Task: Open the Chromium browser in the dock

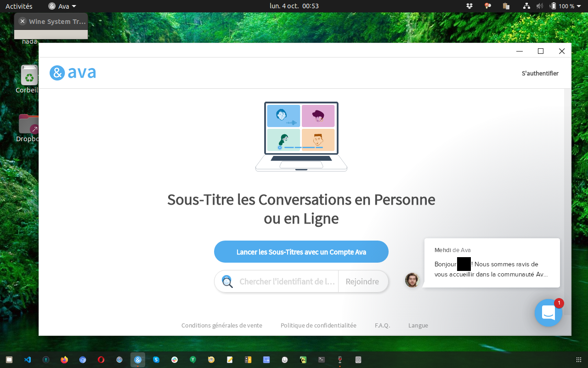Action: [x=83, y=360]
